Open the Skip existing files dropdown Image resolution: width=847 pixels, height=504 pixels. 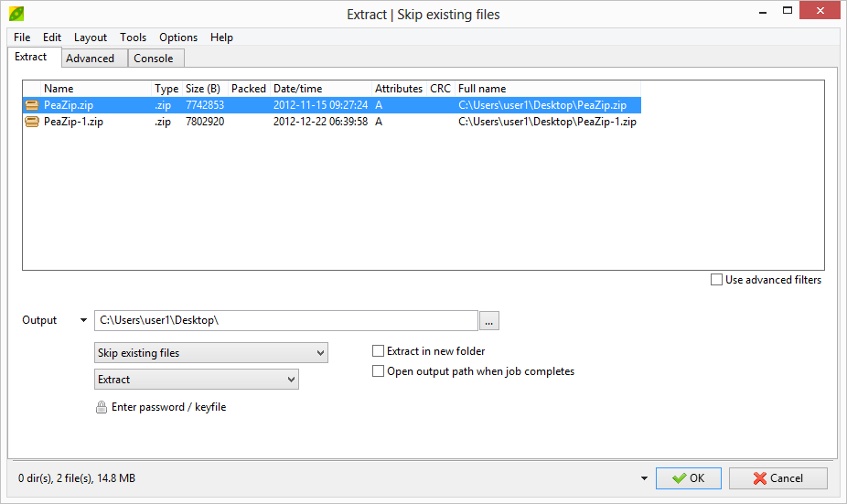(211, 353)
